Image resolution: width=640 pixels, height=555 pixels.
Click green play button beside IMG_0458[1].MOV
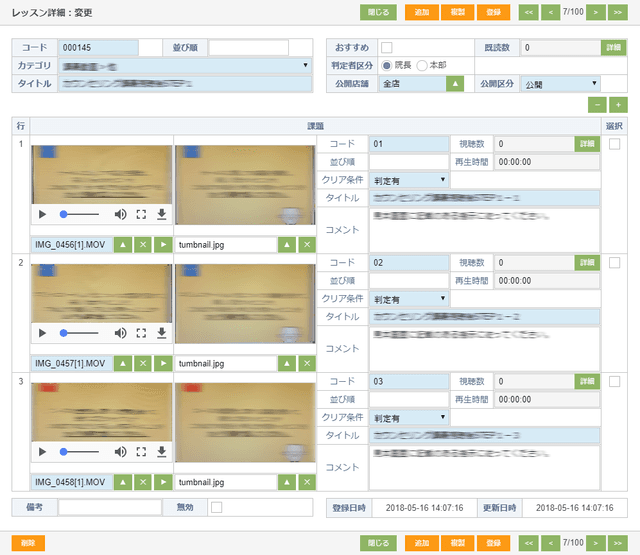click(163, 482)
